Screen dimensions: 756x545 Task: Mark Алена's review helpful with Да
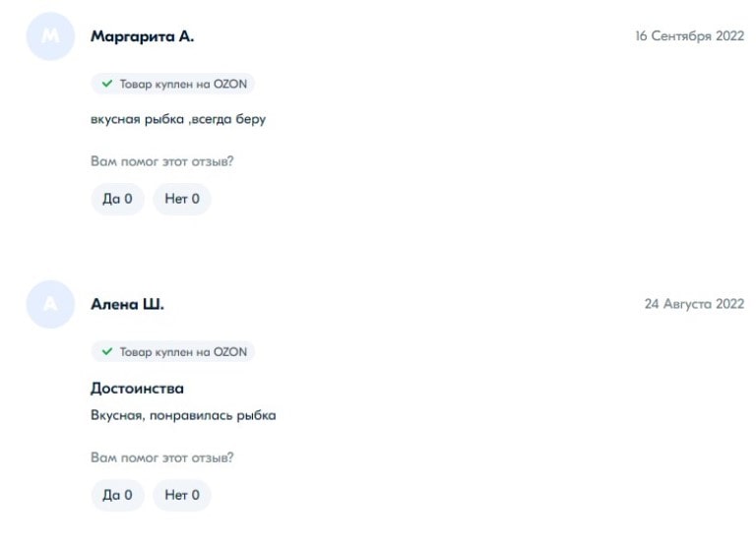click(x=117, y=495)
